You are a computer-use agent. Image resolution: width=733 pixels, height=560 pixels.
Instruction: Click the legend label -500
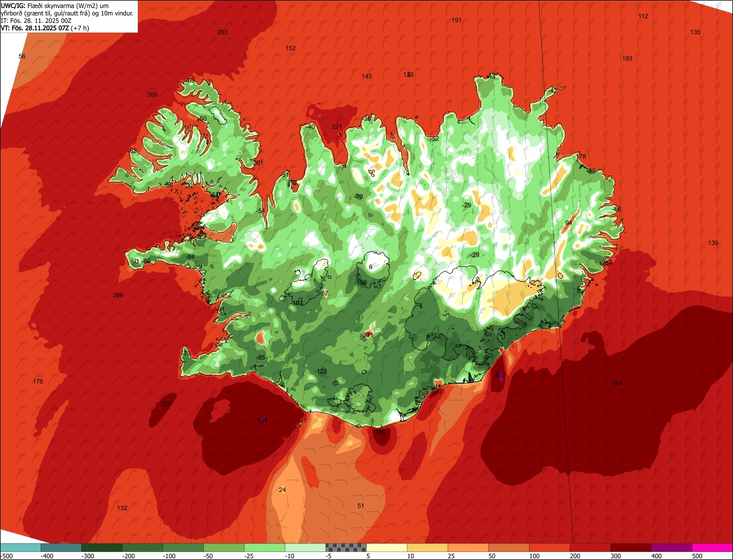point(6,556)
